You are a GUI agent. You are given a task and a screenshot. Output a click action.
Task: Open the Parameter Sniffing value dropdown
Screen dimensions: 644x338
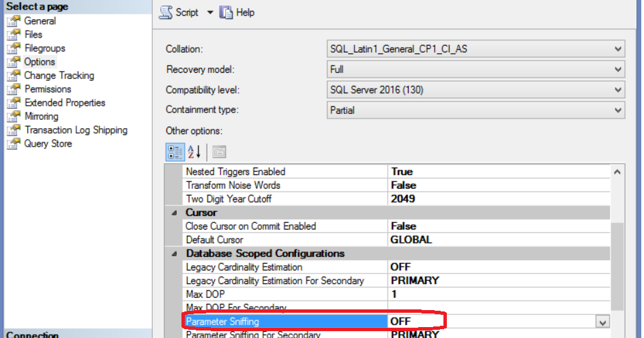pos(602,322)
